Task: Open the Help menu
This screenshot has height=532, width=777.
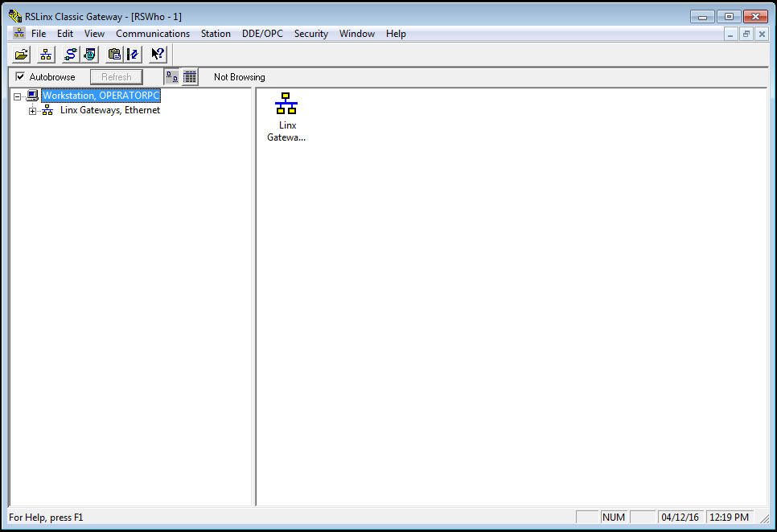Action: 396,34
